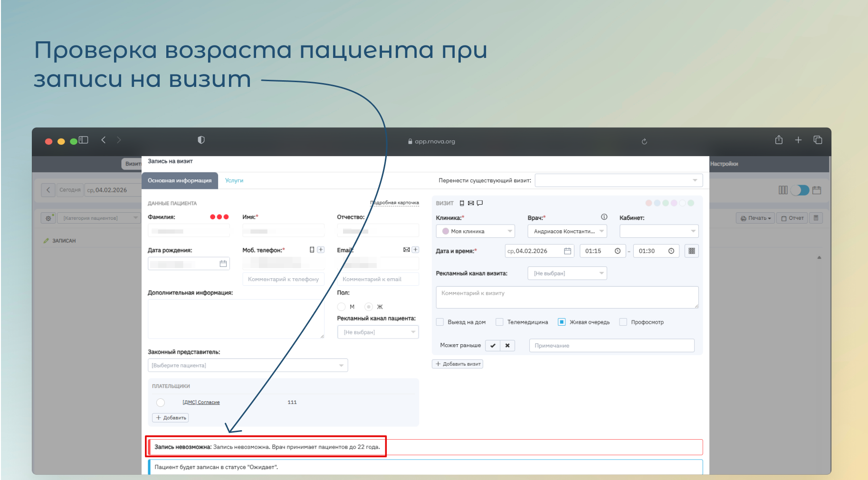Image resolution: width=868 pixels, height=480 pixels.
Task: Enable the Выезд на дом checkbox
Action: tap(440, 322)
